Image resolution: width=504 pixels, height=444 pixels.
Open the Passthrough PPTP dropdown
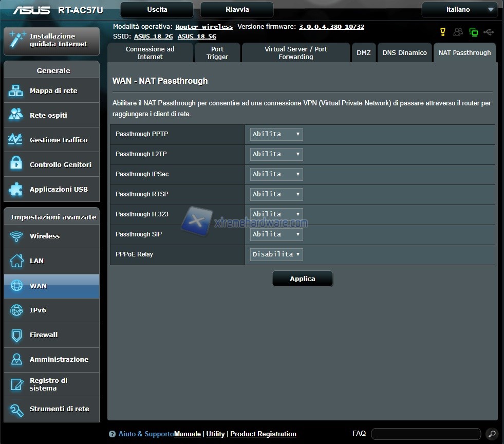coord(276,134)
